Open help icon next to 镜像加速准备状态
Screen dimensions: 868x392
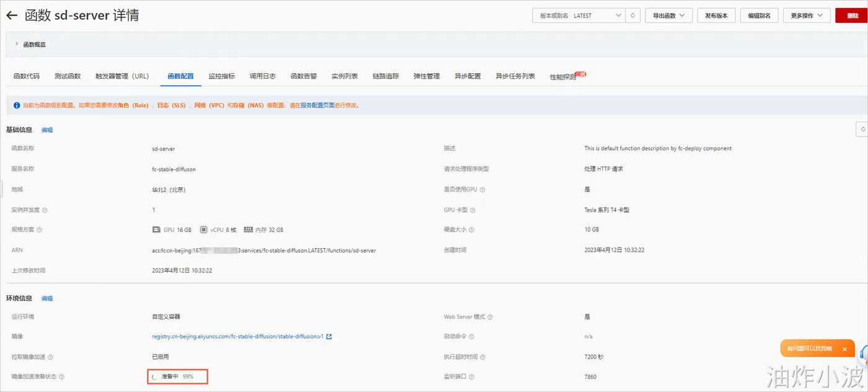point(61,377)
